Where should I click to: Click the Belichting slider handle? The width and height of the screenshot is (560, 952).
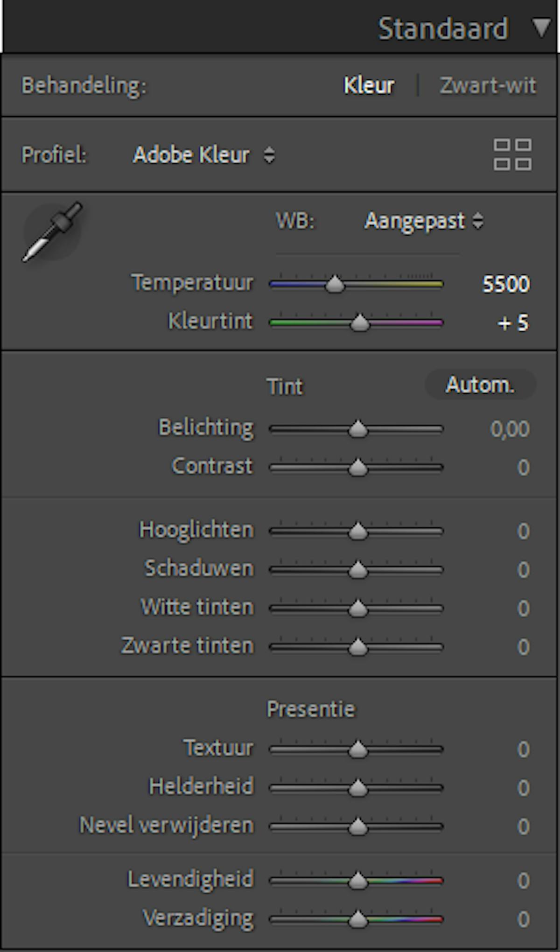click(x=358, y=429)
